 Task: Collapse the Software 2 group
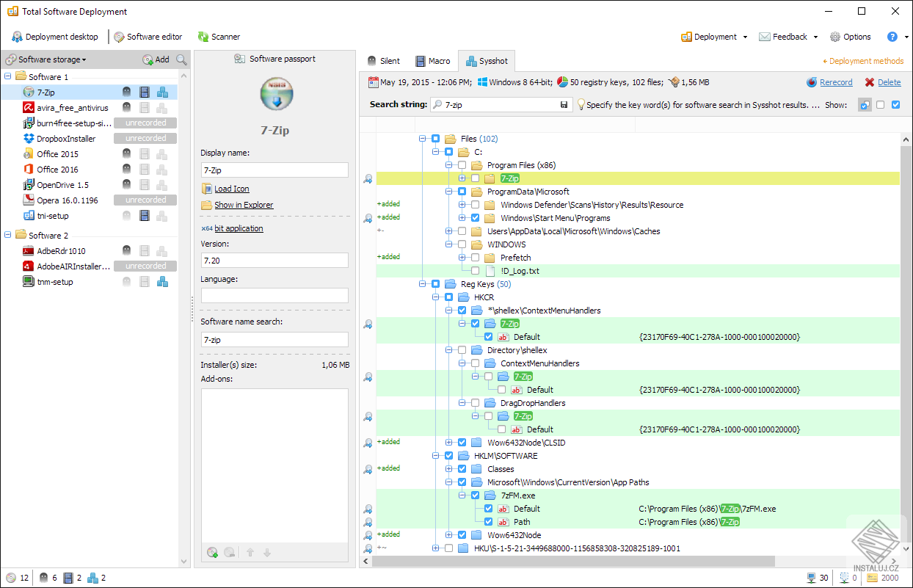[x=8, y=235]
